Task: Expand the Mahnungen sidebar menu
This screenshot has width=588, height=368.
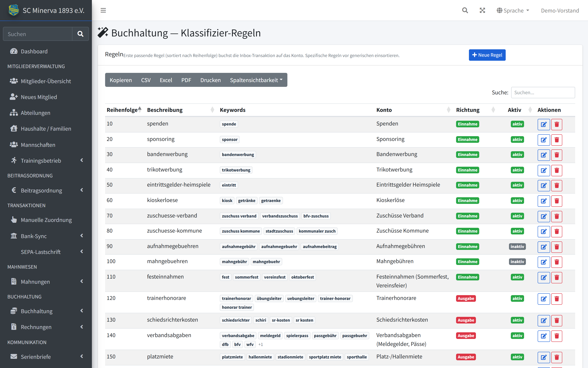Action: 46,281
